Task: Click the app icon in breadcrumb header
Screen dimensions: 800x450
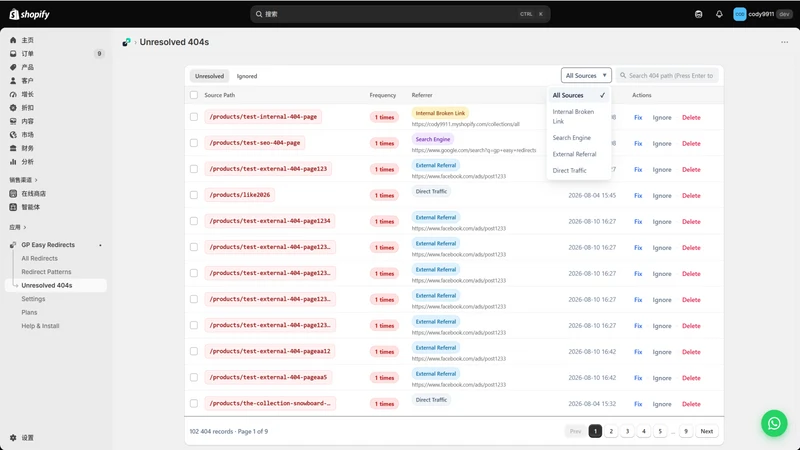Action: point(126,42)
